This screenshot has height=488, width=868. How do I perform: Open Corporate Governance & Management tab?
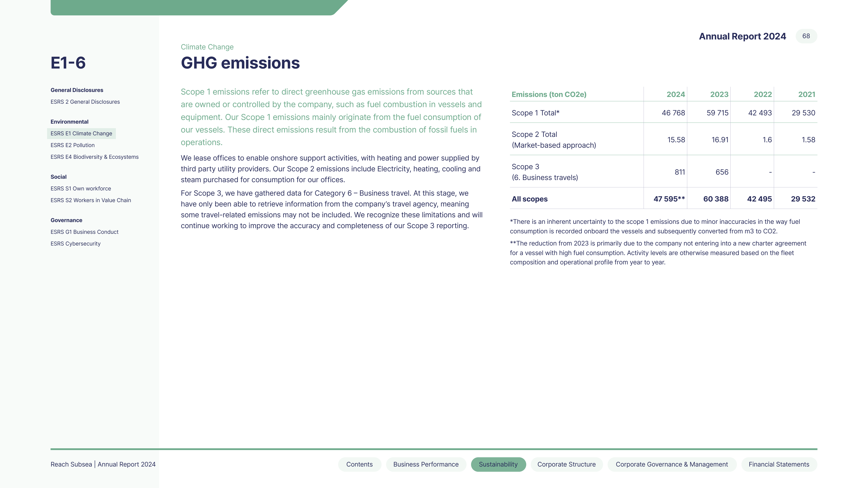(x=672, y=464)
